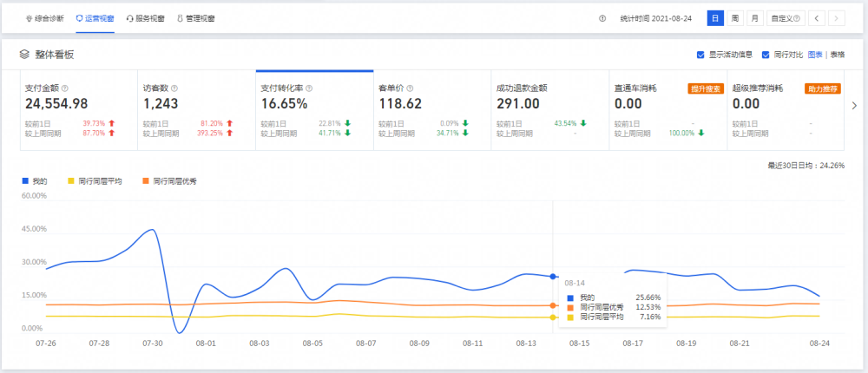This screenshot has height=373, width=868.
Task: Open 综合诊断 tab
Action: coord(45,18)
